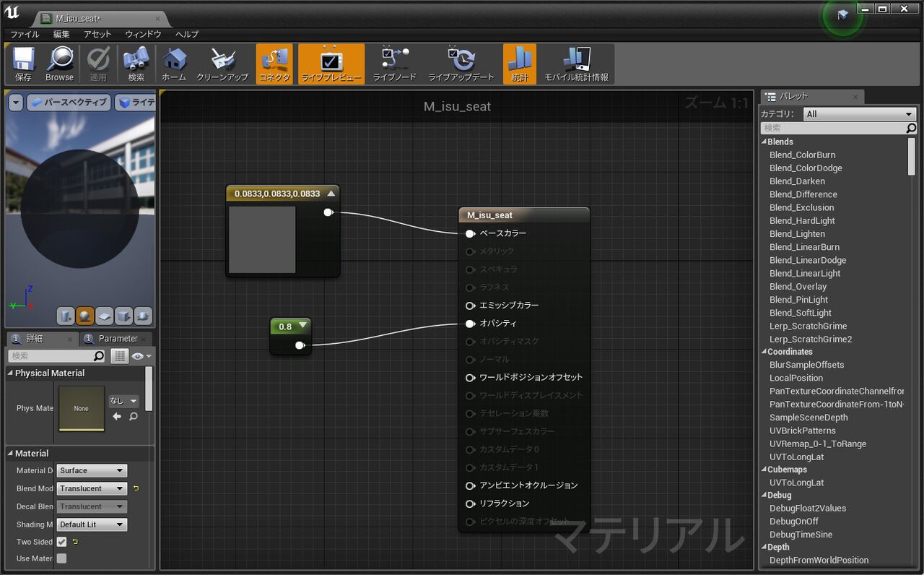The image size is (924, 575).
Task: Click the Opacity (オパシティ) input pin
Action: pos(470,324)
